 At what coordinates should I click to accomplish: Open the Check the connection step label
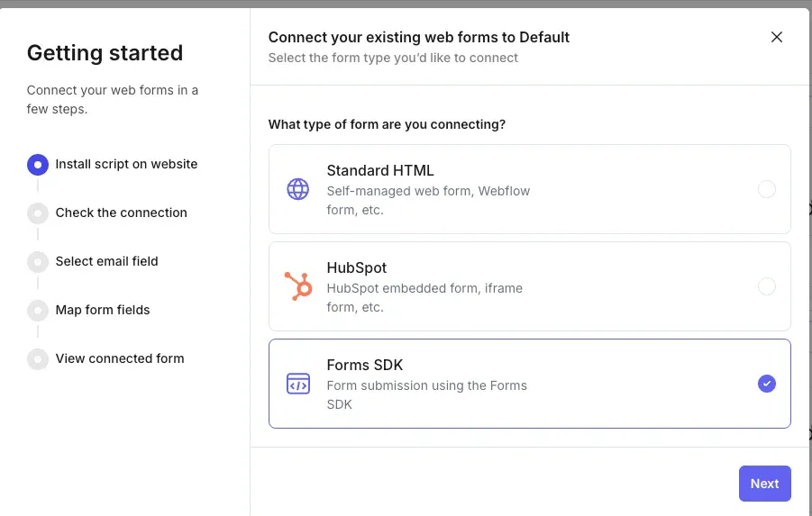121,213
